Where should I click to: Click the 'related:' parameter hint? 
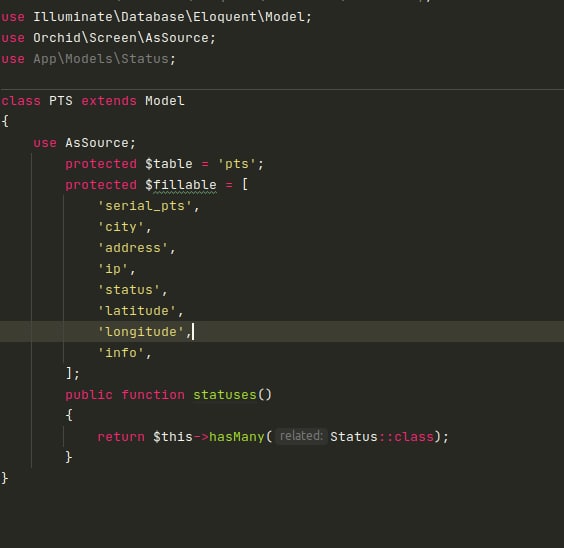click(x=301, y=436)
